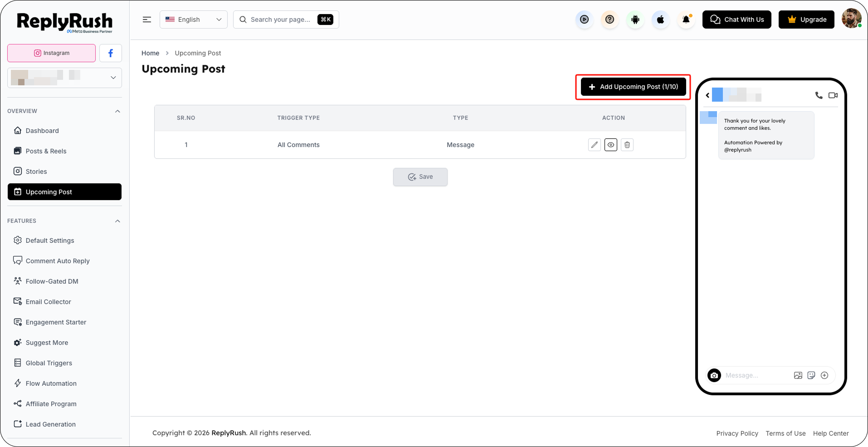Click the video call icon in preview
The image size is (868, 447).
(833, 95)
